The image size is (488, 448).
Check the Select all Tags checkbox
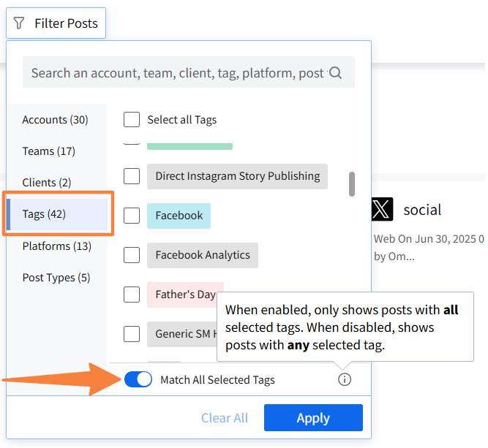coord(132,120)
